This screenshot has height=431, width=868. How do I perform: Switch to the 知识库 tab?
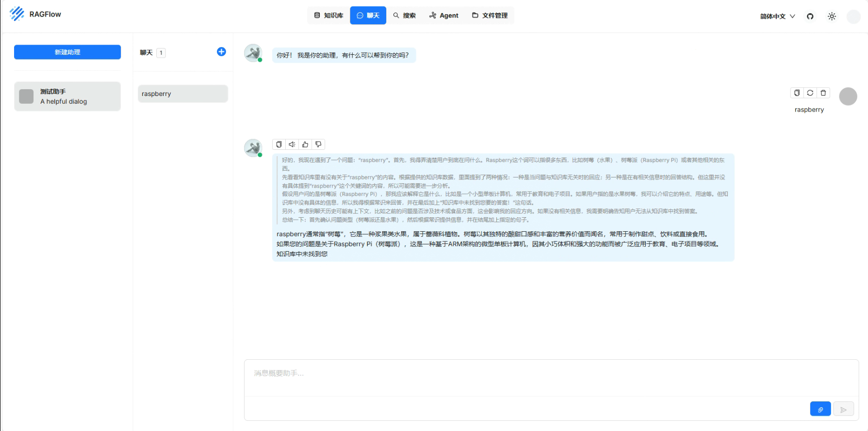point(328,16)
